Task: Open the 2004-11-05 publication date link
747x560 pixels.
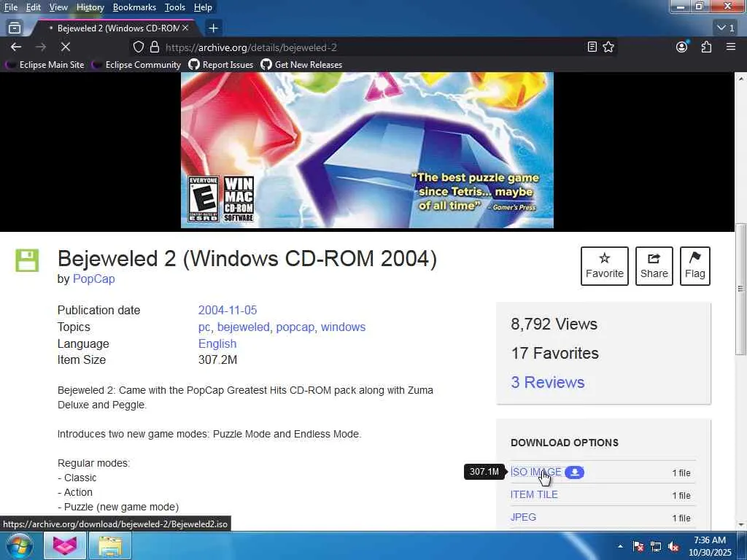Action: [x=228, y=310]
